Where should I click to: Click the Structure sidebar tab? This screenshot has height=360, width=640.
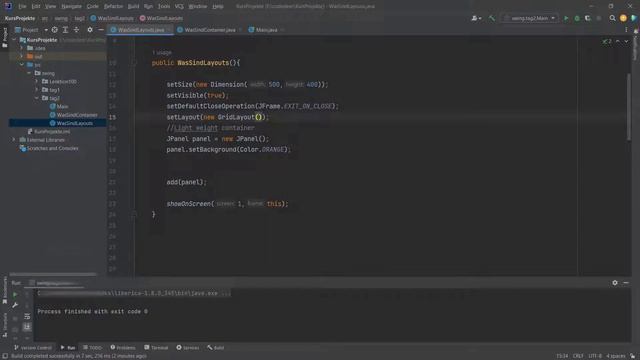click(x=4, y=324)
